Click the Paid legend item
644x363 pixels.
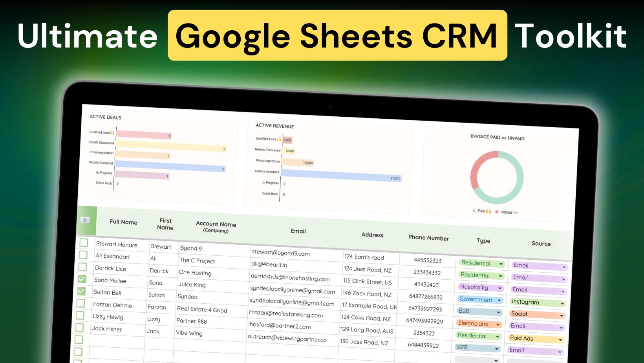coord(482,211)
